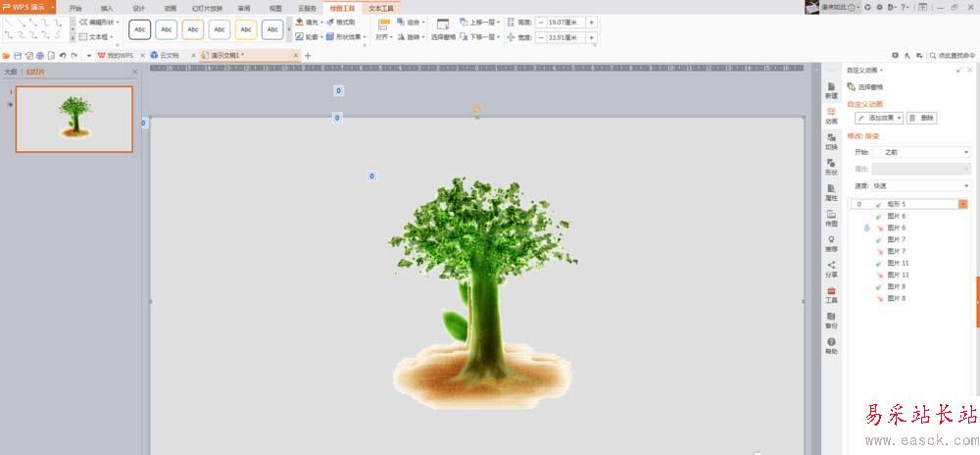Apply the yellow-outlined Abc shape style
Viewport: 980px width, 455px height.
point(246,29)
